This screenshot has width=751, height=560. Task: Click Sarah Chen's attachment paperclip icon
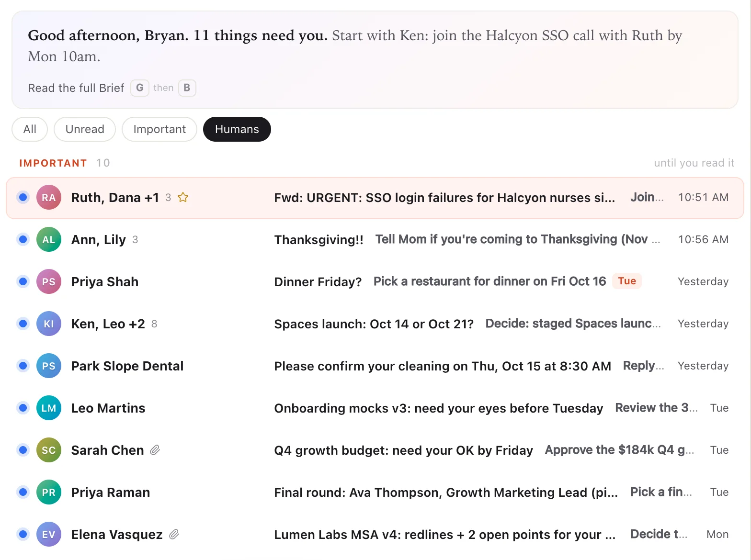pos(155,450)
